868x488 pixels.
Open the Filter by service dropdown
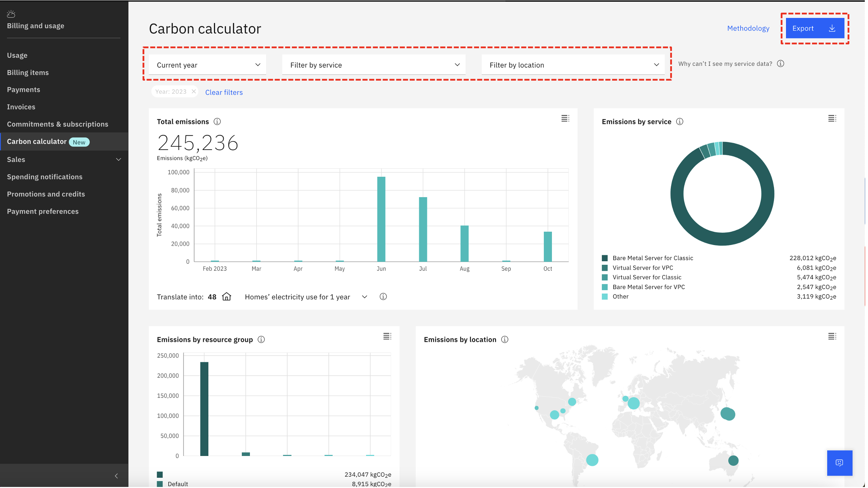click(374, 65)
